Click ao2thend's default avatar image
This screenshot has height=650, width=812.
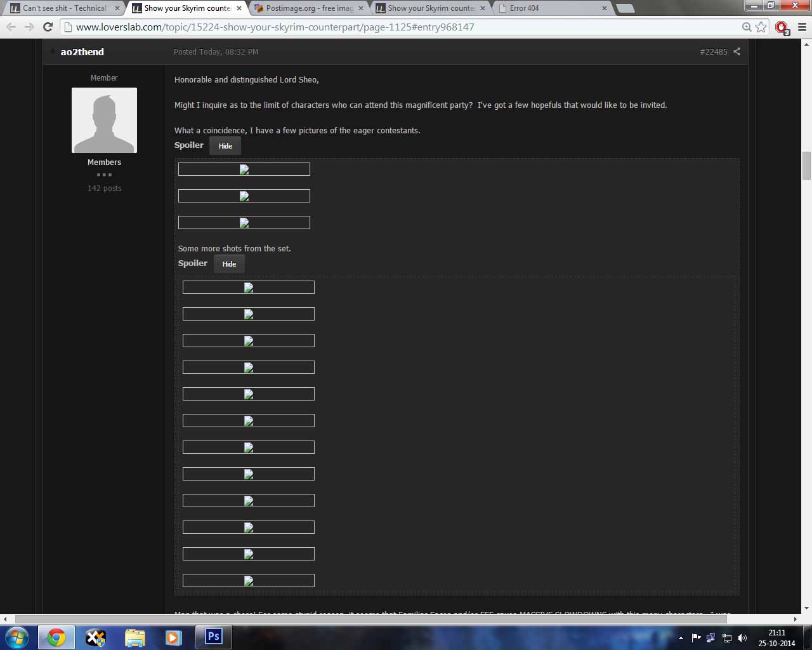point(104,120)
